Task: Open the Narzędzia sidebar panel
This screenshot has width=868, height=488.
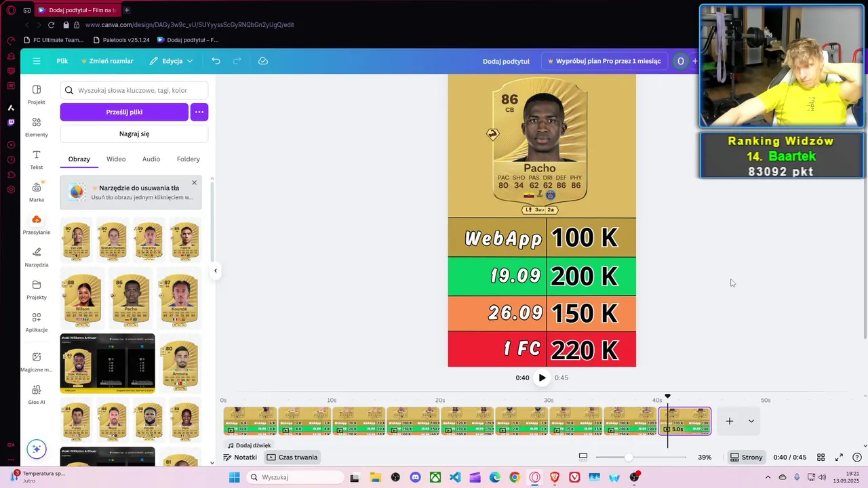Action: pyautogui.click(x=37, y=257)
